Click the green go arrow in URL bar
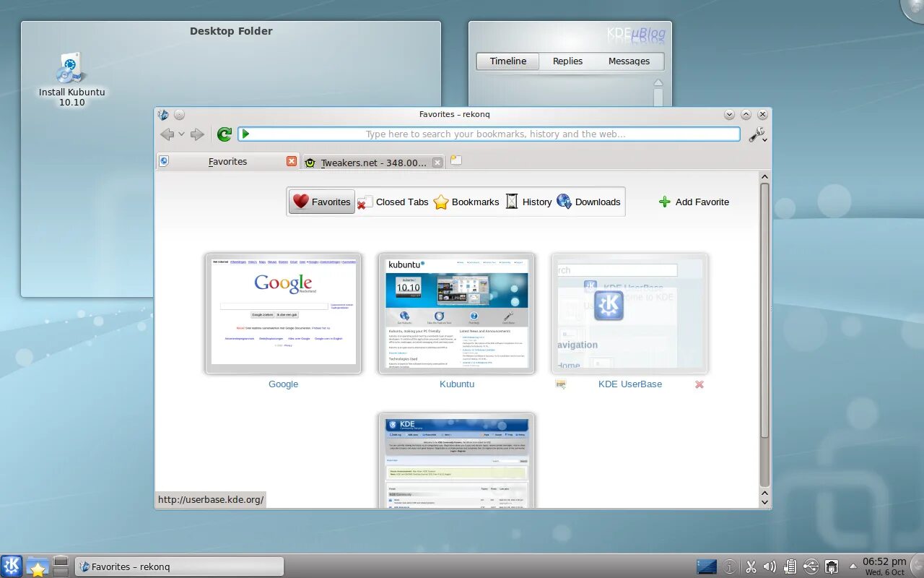Viewport: 924px width, 578px height. point(245,134)
